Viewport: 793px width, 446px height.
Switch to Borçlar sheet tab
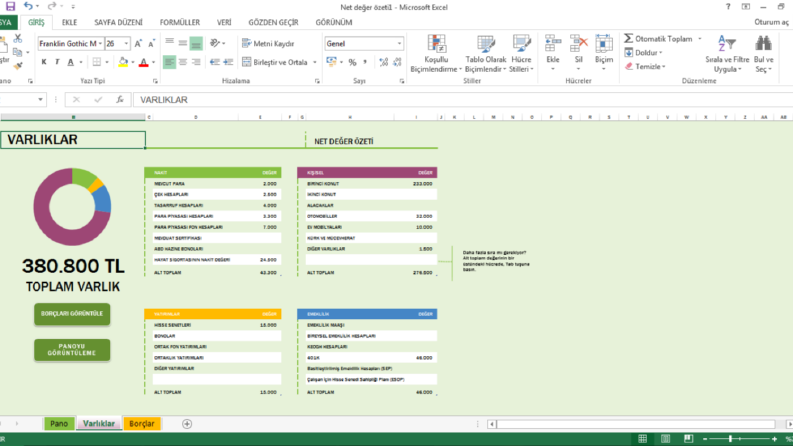tap(142, 424)
